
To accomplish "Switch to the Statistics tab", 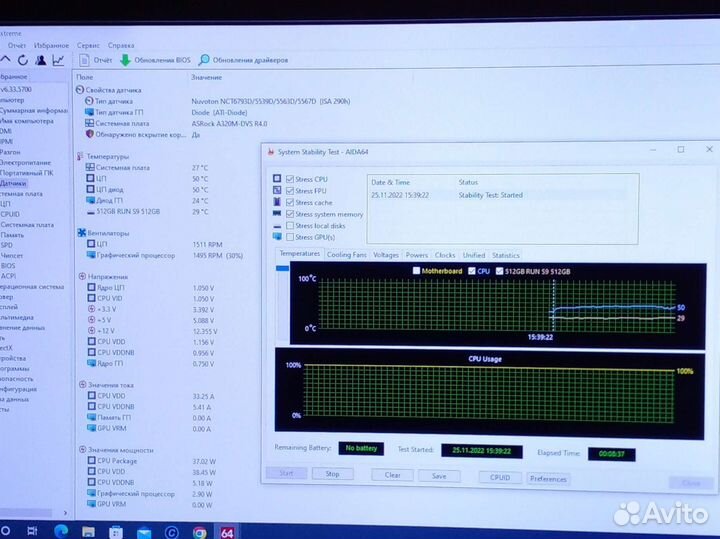I will 506,255.
